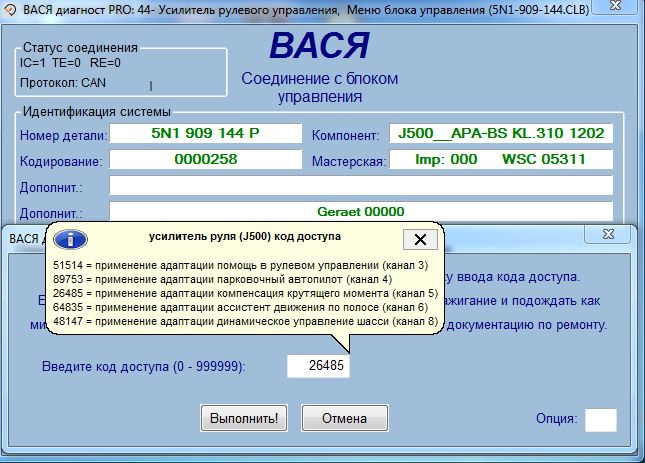Click the empty first Дополнит. field
This screenshot has width=645, height=463.
360,186
